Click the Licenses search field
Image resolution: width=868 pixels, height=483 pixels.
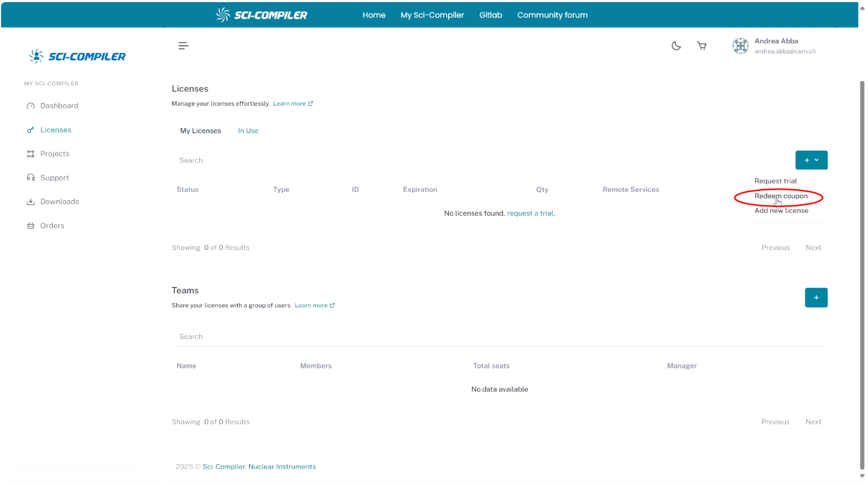point(480,160)
